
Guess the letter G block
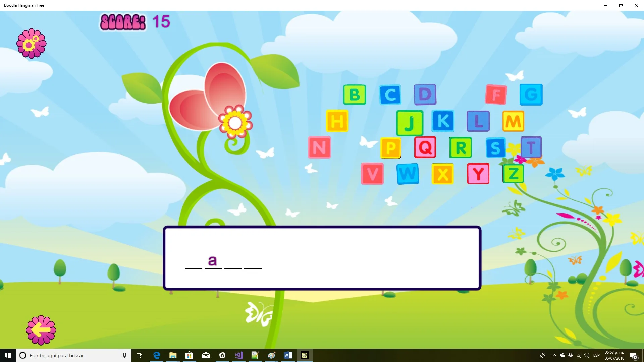pyautogui.click(x=531, y=95)
